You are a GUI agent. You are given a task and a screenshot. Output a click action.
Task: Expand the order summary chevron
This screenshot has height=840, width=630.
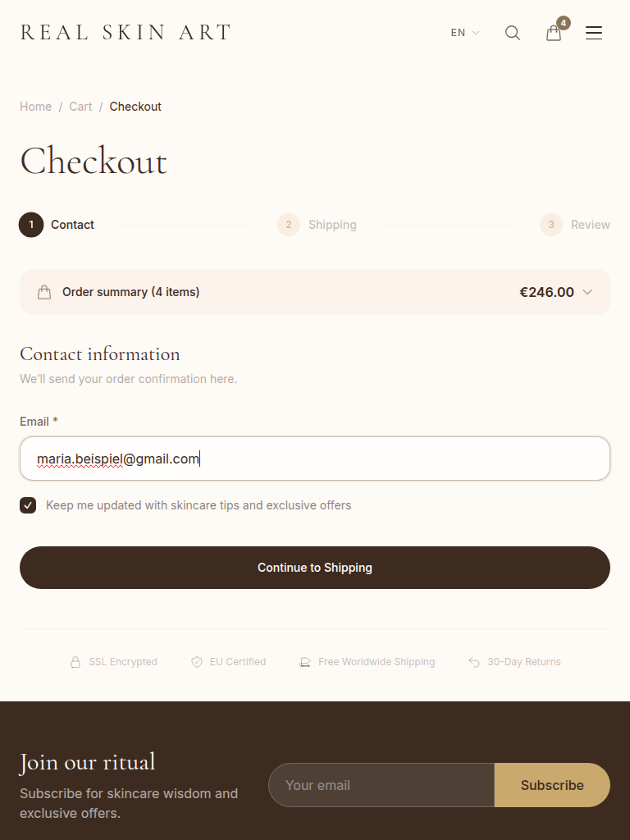pos(587,292)
